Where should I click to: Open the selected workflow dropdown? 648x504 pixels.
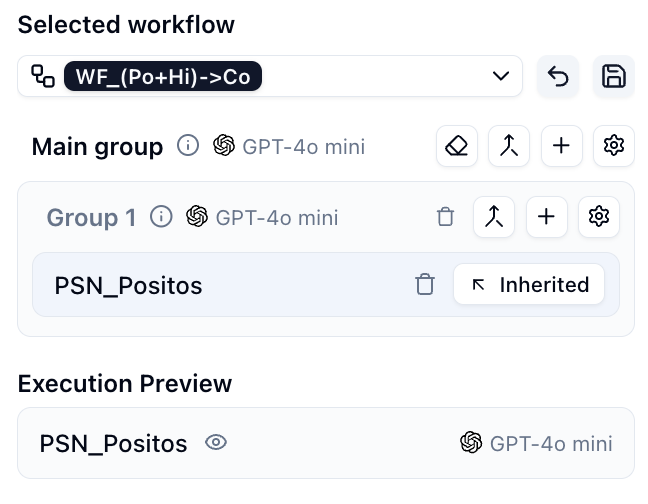click(500, 77)
